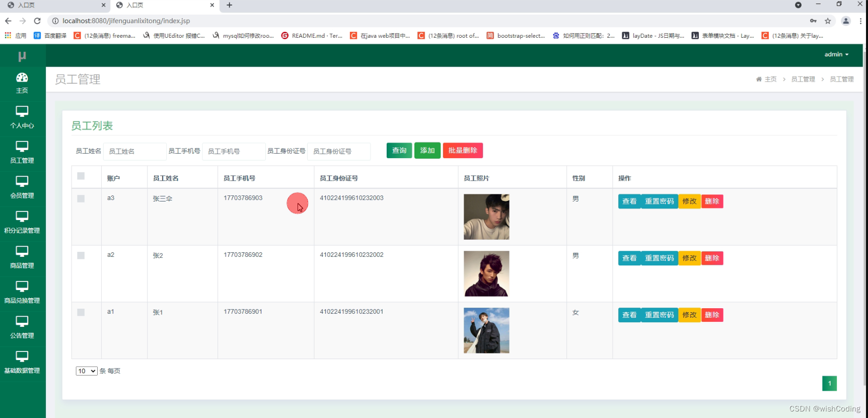Click the 查询 search button
This screenshot has height=418, width=868.
(x=399, y=151)
